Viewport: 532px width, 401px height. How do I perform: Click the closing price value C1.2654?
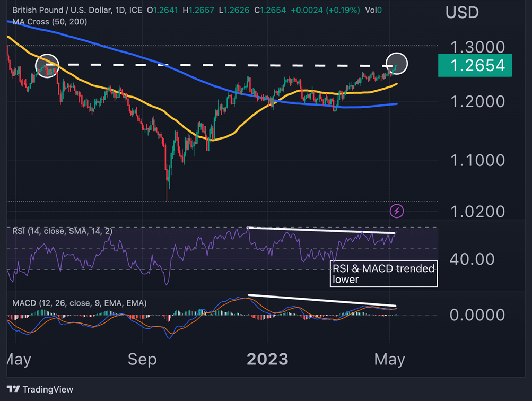point(270,10)
